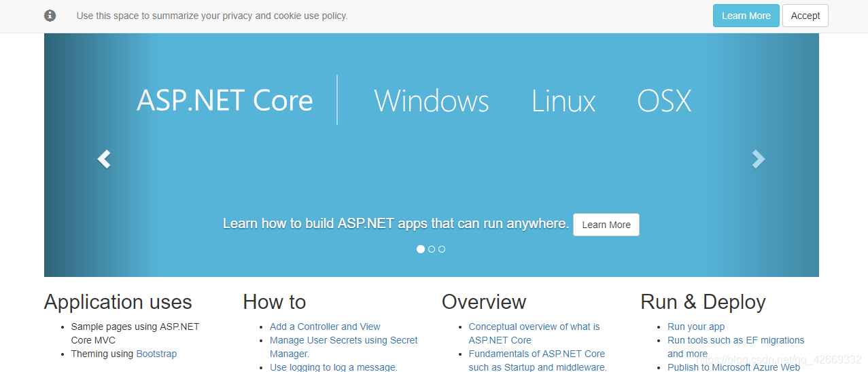This screenshot has width=868, height=372.
Task: Click the Application uses heading
Action: [x=118, y=302]
